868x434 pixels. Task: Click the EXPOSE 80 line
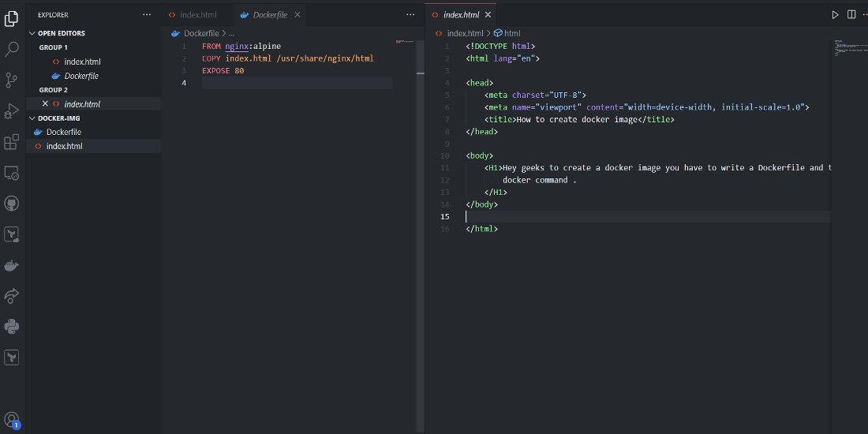click(x=223, y=71)
